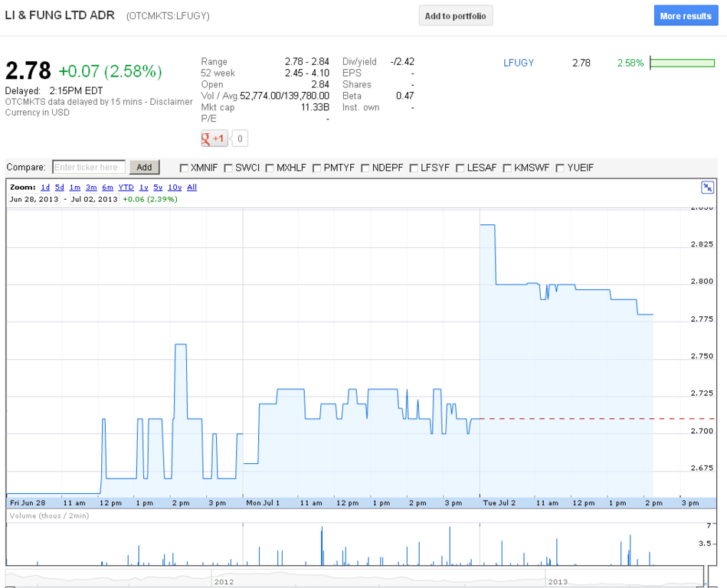Viewport: 727px width, 588px height.
Task: Tick the PMTYF compare checkbox
Action: [x=316, y=168]
